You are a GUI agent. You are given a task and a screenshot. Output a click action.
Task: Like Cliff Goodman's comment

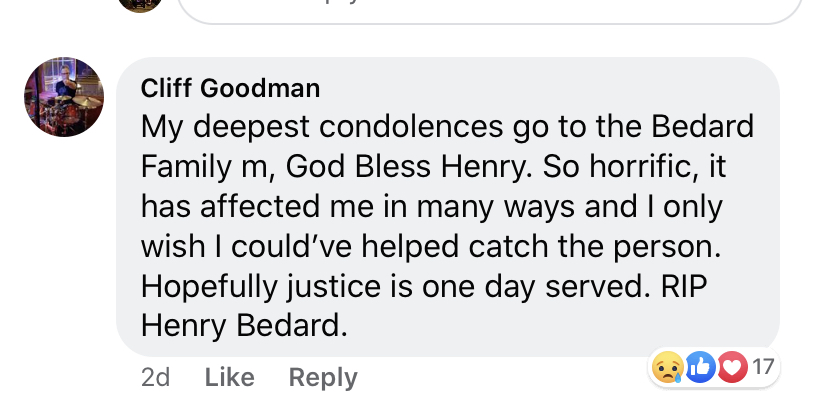click(x=229, y=377)
